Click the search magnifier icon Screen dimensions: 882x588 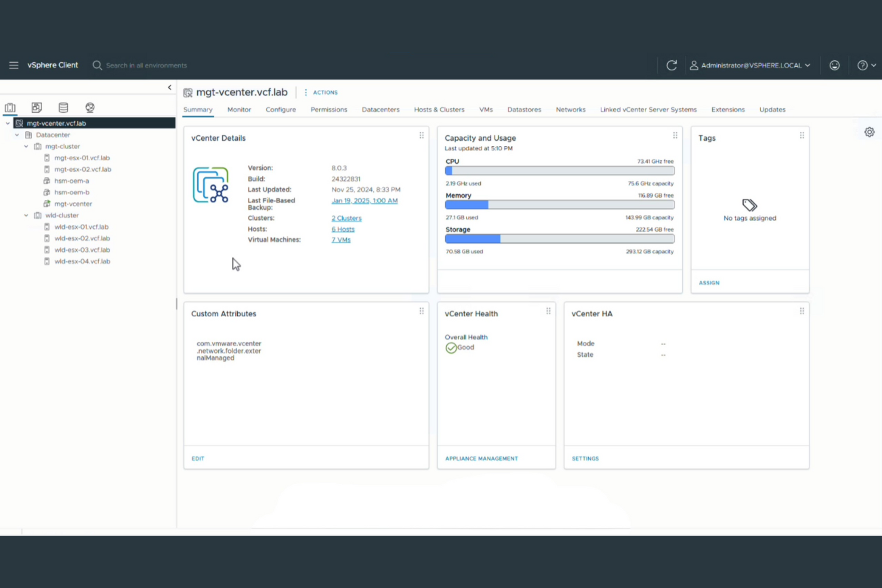(97, 65)
